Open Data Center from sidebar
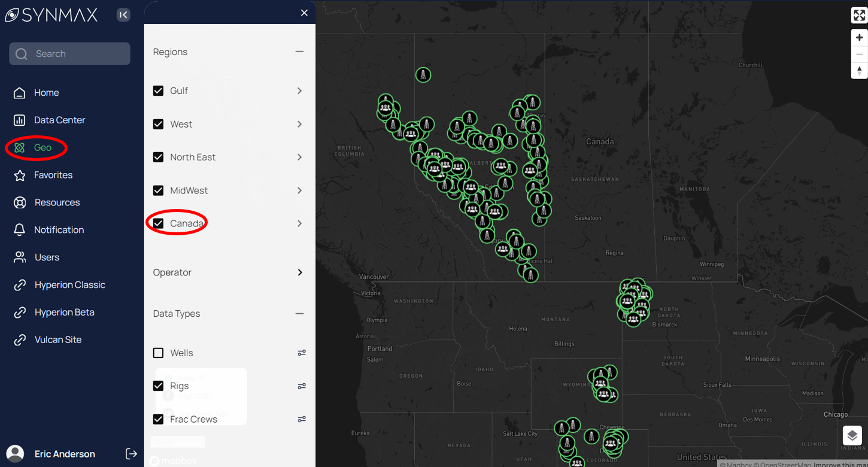 [x=59, y=120]
